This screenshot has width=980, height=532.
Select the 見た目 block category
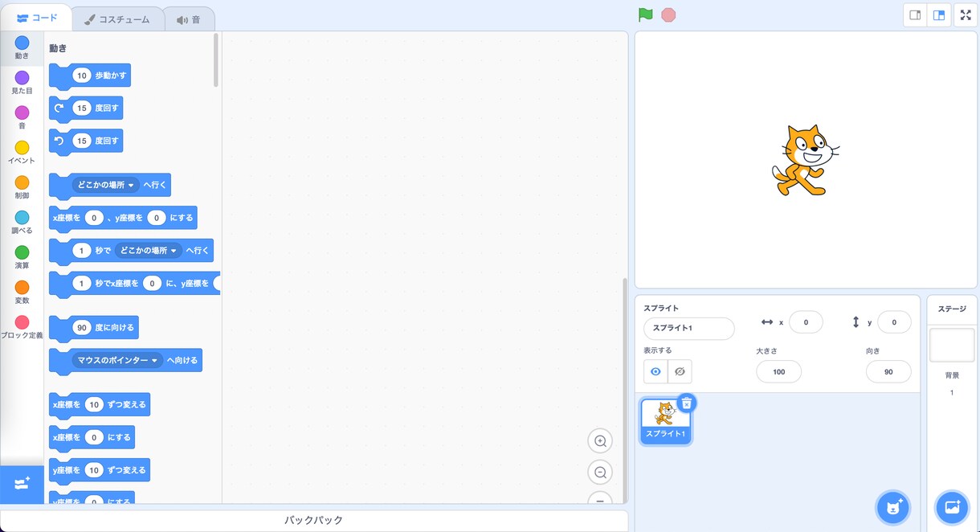pos(22,83)
